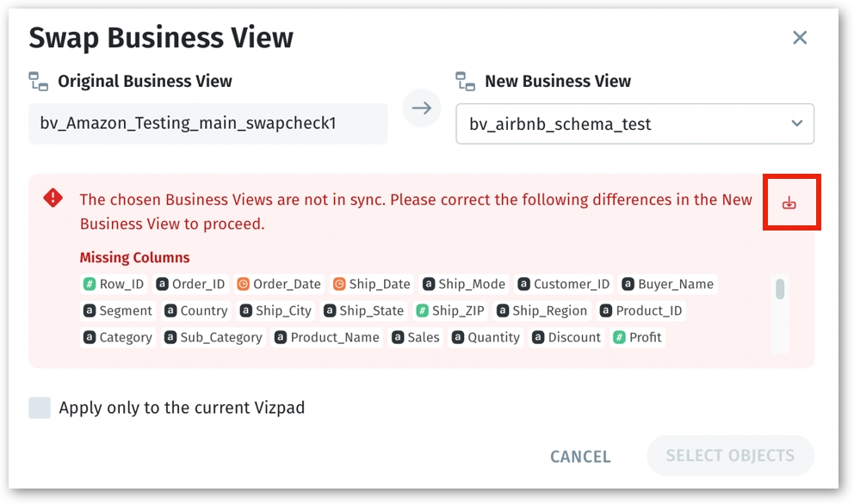This screenshot has height=504, width=854.
Task: Click the New Business View schema icon
Action: pyautogui.click(x=465, y=81)
